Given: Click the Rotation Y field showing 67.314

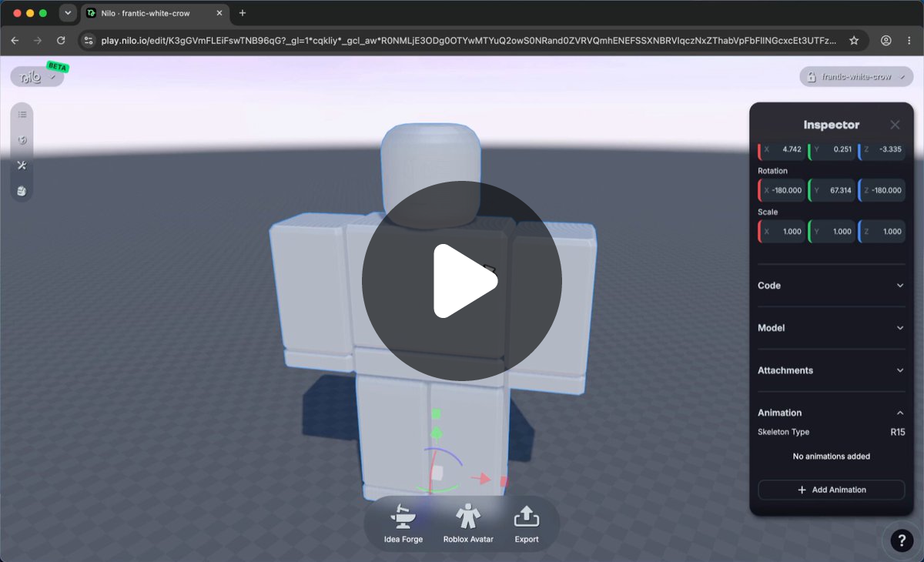Looking at the screenshot, I should coord(832,190).
